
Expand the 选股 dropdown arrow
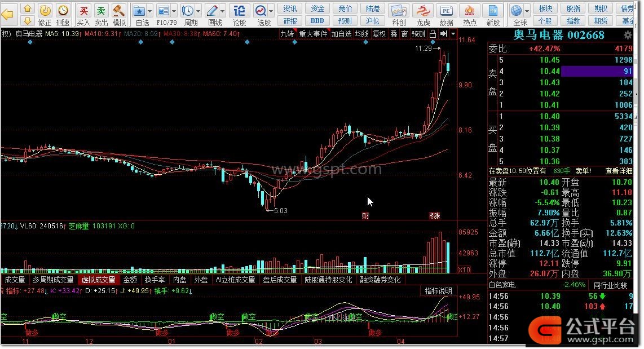271,11
